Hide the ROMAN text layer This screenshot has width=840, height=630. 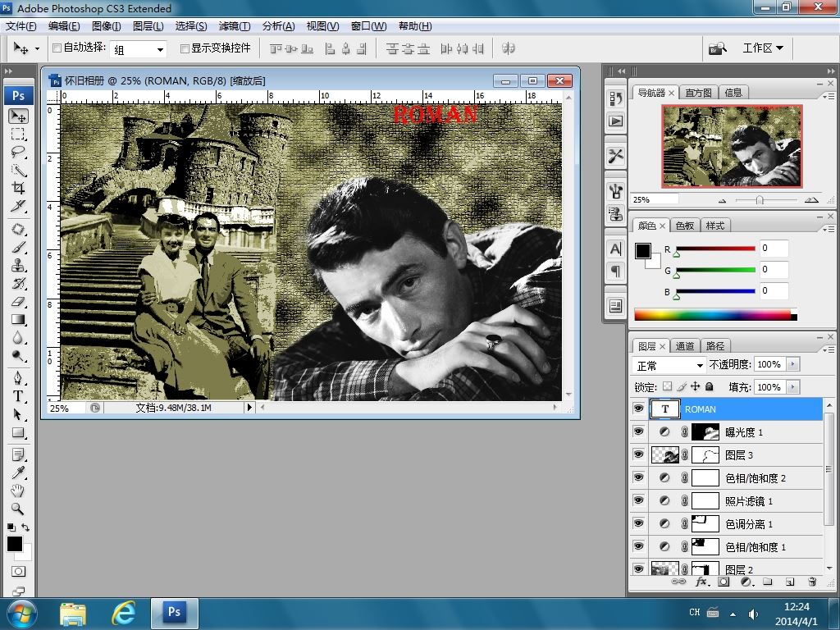[638, 409]
